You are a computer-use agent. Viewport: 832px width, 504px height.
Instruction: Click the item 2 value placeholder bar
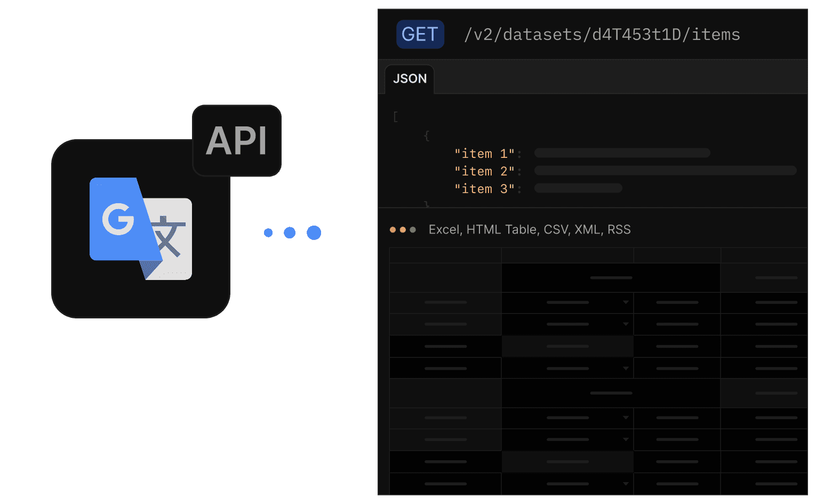tap(666, 171)
